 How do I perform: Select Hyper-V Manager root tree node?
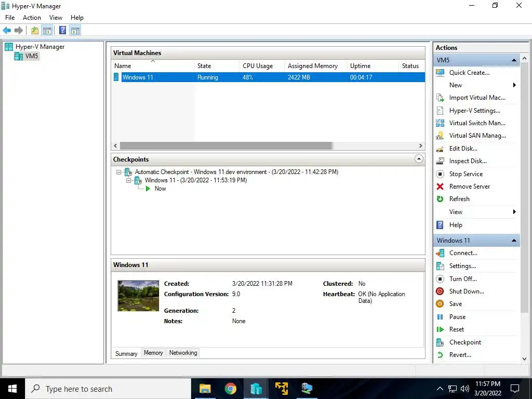tap(39, 47)
